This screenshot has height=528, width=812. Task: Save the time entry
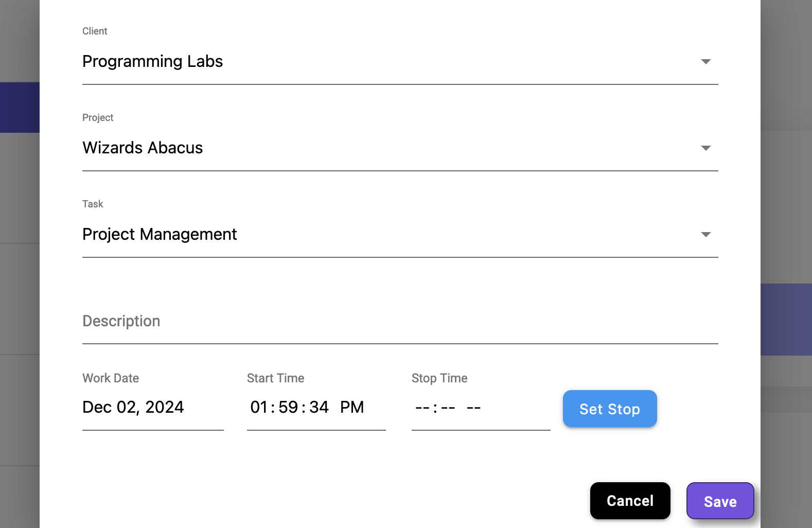[x=720, y=501]
